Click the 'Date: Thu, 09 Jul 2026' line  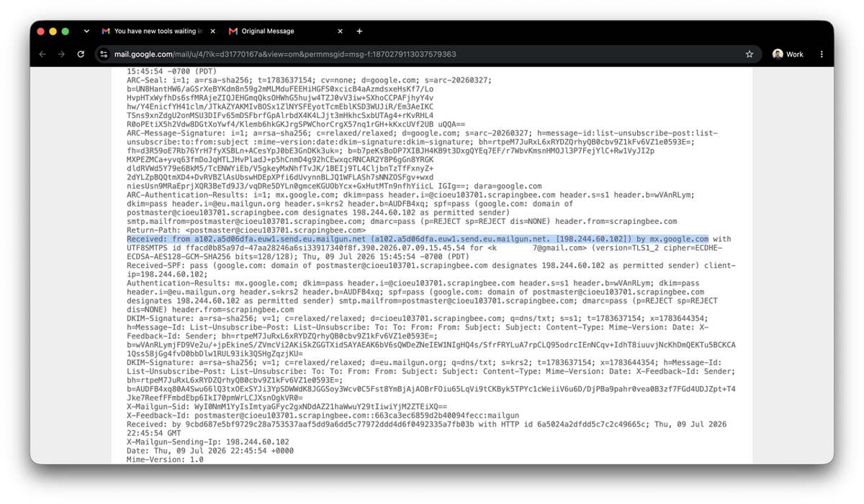(x=210, y=451)
